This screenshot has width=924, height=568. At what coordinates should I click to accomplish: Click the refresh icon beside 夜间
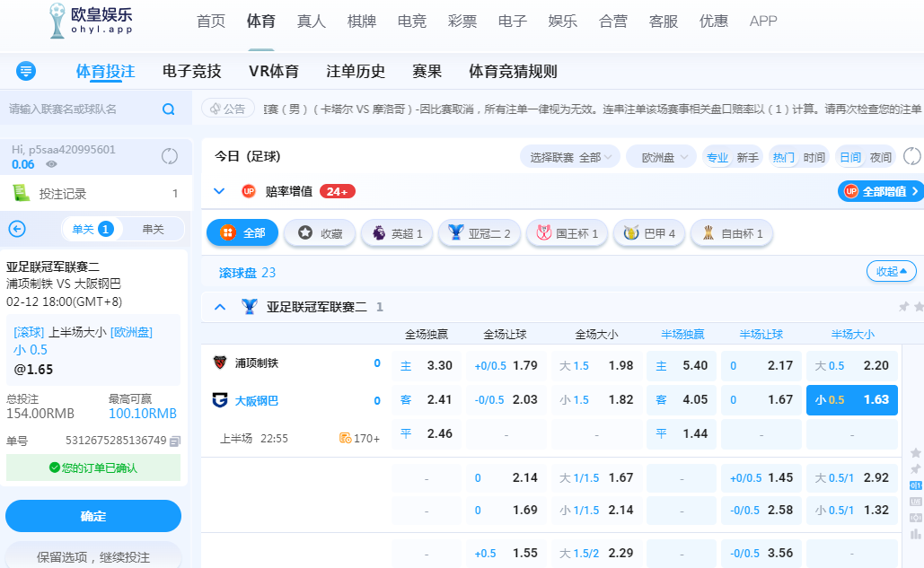click(x=912, y=156)
